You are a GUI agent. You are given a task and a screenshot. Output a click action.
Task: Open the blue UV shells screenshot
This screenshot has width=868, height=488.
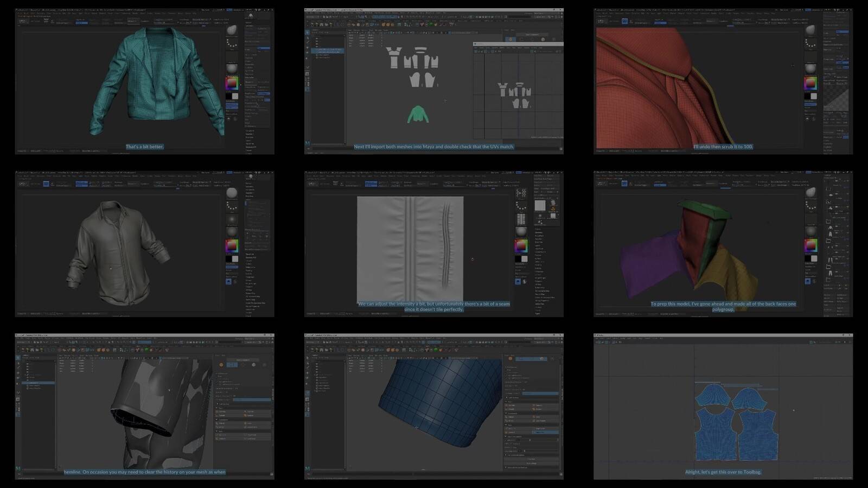tap(723, 407)
